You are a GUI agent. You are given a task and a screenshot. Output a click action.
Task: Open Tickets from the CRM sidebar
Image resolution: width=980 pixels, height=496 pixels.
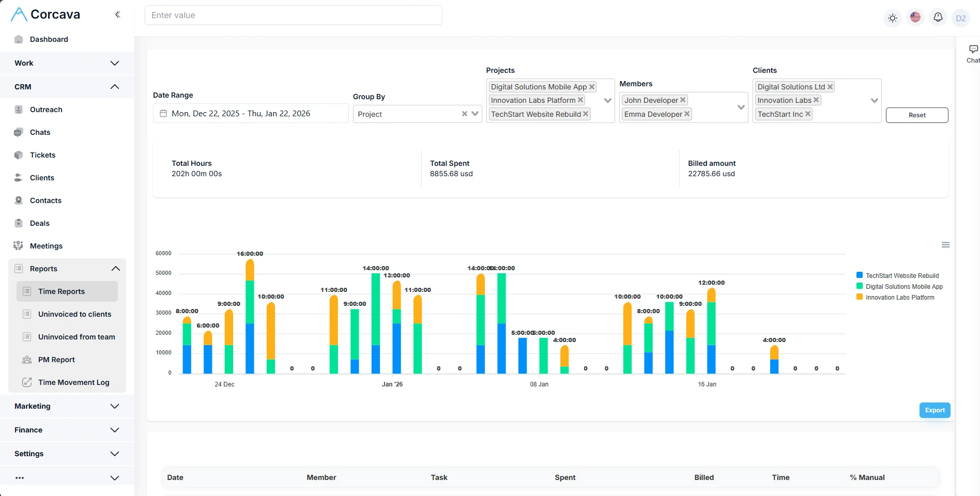41,155
